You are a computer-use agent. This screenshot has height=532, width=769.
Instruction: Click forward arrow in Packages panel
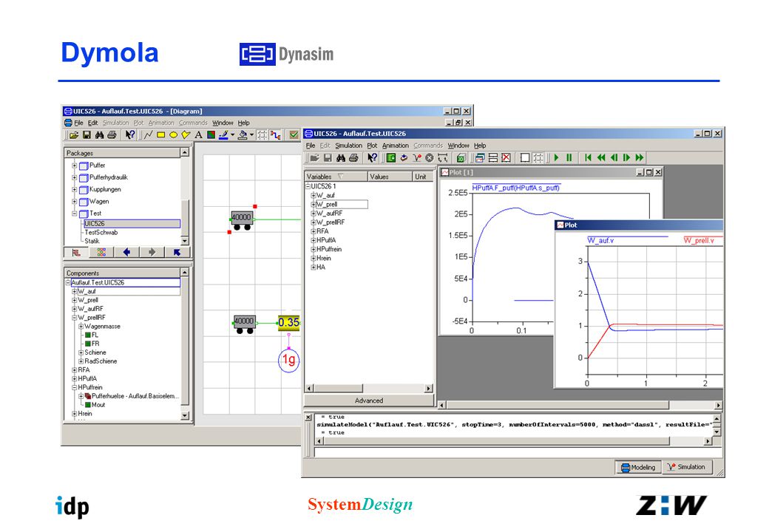152,252
